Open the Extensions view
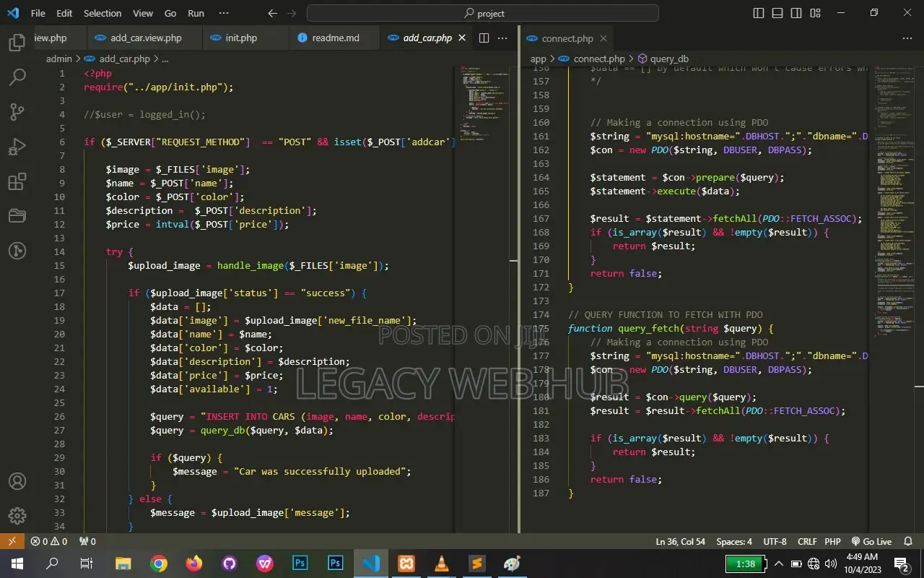This screenshot has width=924, height=578. (17, 181)
